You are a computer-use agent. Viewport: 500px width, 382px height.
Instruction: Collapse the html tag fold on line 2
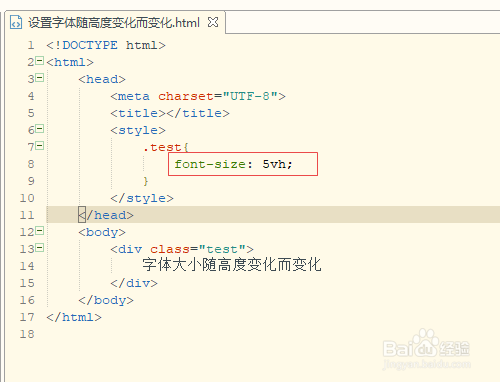click(x=39, y=61)
